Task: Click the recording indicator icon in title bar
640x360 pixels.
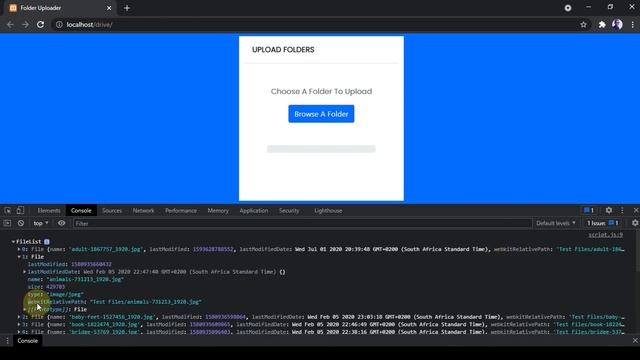Action: (x=568, y=8)
